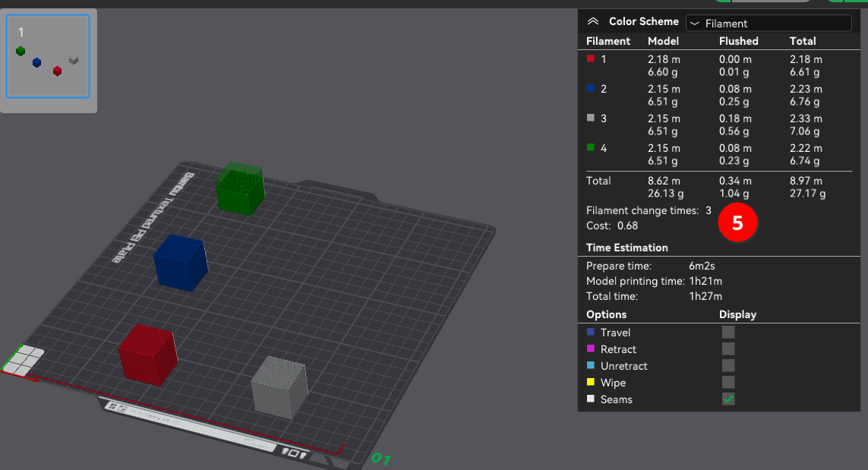Turn on the Wipe display checkbox
Image resolution: width=868 pixels, height=470 pixels.
[x=728, y=382]
